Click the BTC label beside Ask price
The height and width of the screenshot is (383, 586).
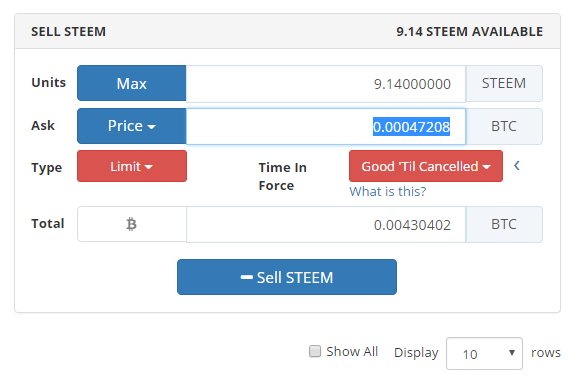pyautogui.click(x=504, y=126)
